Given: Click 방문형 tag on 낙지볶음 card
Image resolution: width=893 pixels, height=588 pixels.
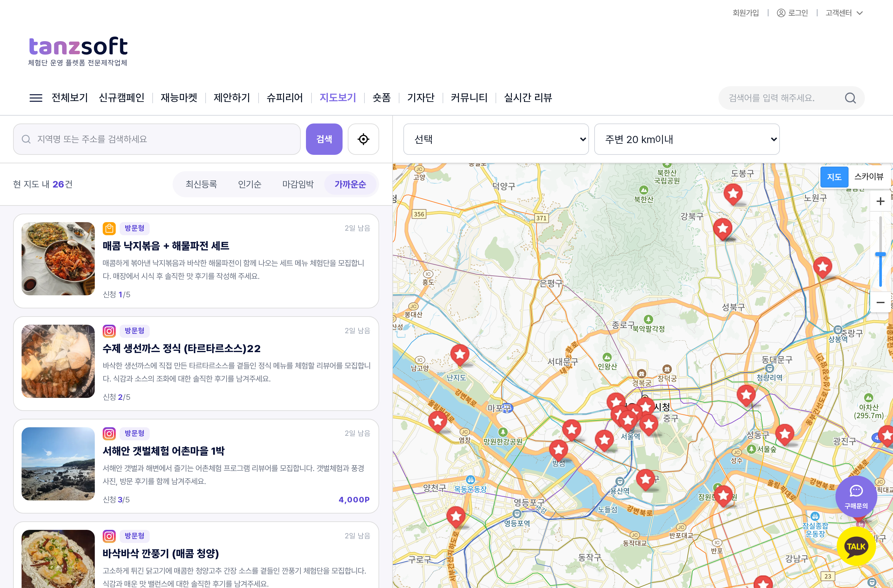Looking at the screenshot, I should click(x=134, y=228).
